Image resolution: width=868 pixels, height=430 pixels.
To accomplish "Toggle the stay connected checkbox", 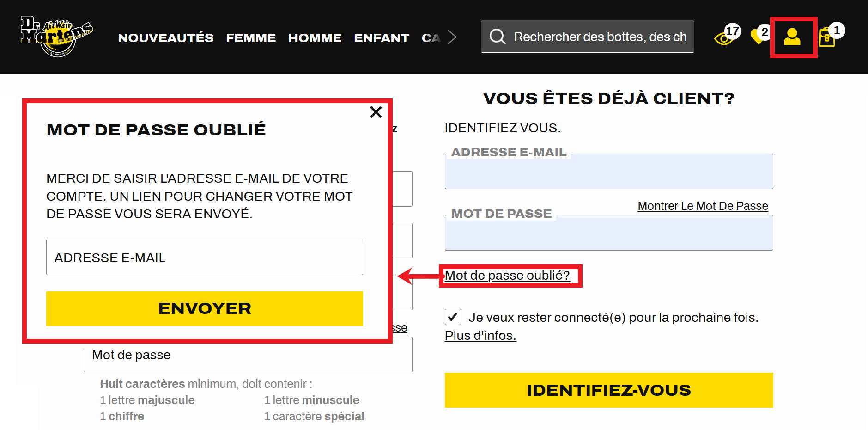I will click(x=453, y=317).
